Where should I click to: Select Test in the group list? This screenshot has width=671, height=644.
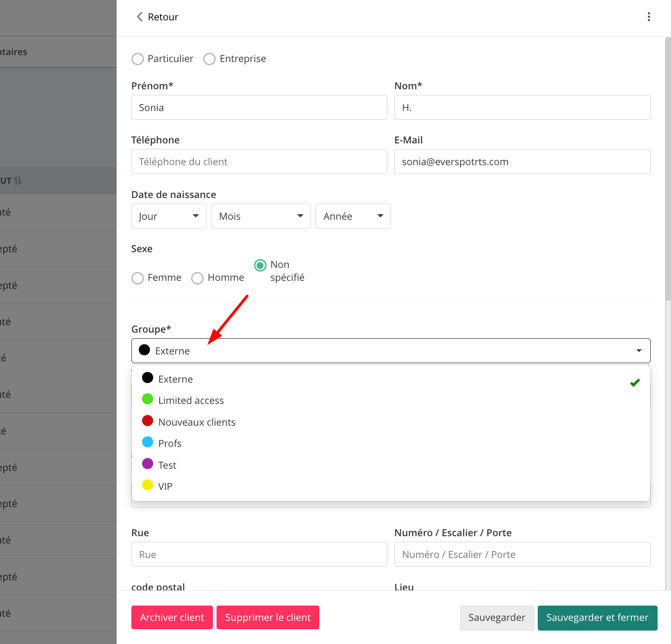(x=391, y=465)
